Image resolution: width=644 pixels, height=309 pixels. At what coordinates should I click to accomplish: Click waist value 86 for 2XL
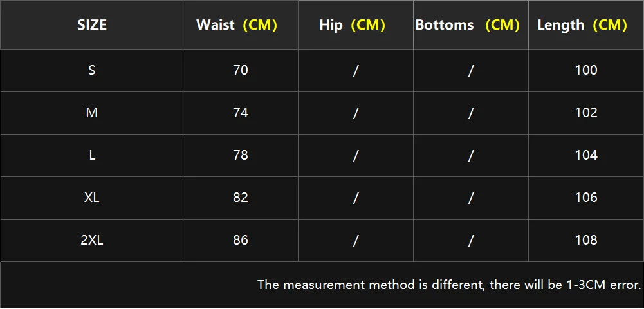pyautogui.click(x=241, y=240)
